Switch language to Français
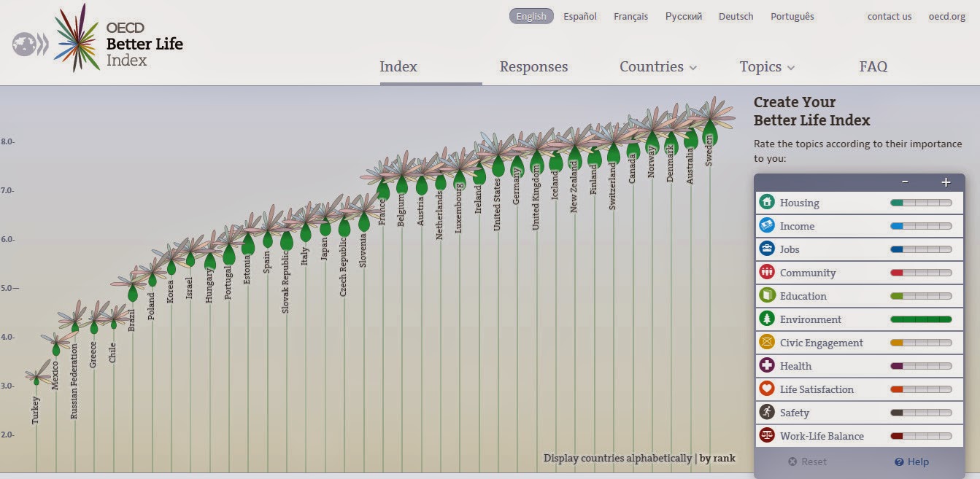980x479 pixels. [x=631, y=16]
